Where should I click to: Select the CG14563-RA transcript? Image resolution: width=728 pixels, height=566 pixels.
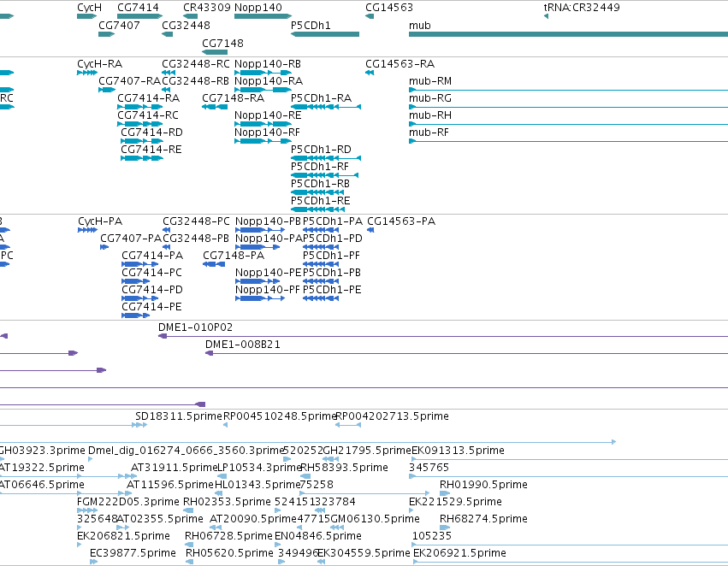(370, 73)
